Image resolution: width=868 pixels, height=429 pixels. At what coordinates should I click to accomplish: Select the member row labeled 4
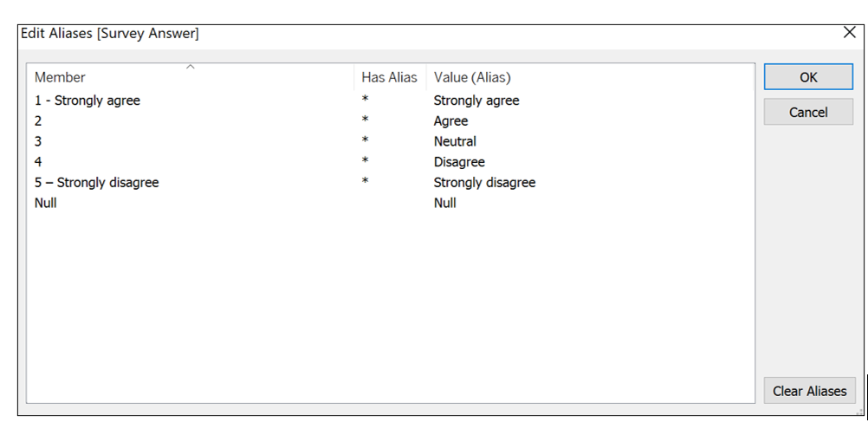(x=39, y=162)
